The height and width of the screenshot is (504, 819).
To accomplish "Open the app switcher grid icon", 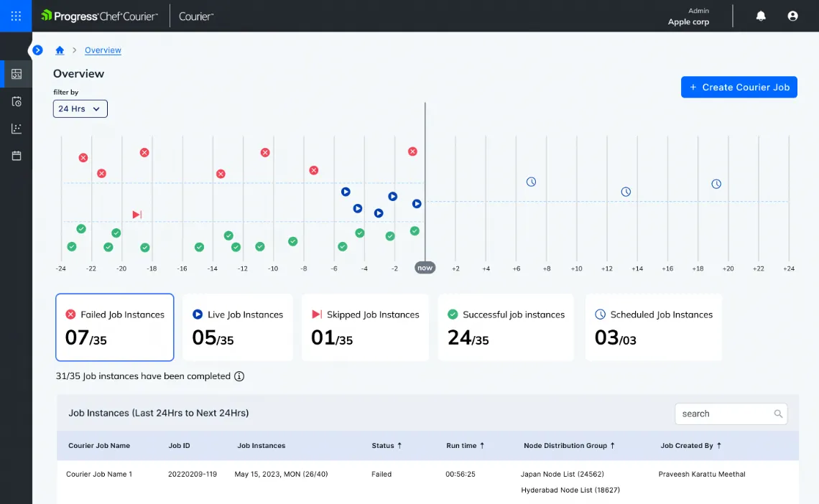I will pos(15,15).
